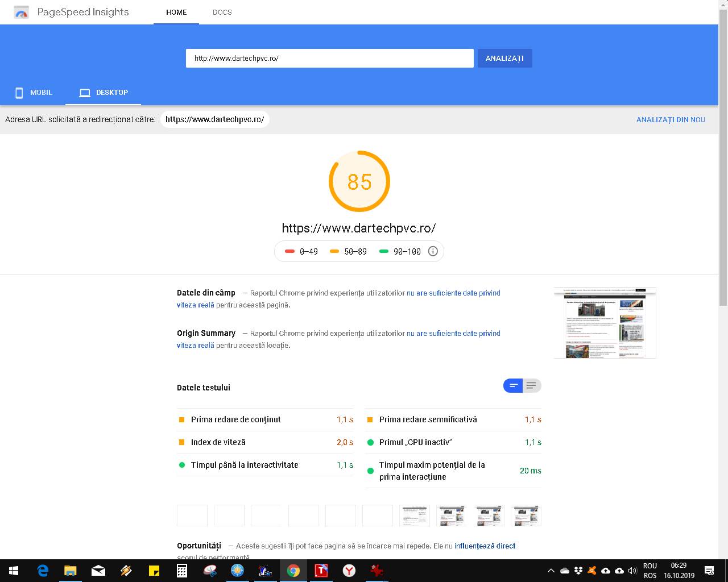Click the 50–89 orange legend marker
Image resolution: width=728 pixels, height=582 pixels.
[x=334, y=251]
